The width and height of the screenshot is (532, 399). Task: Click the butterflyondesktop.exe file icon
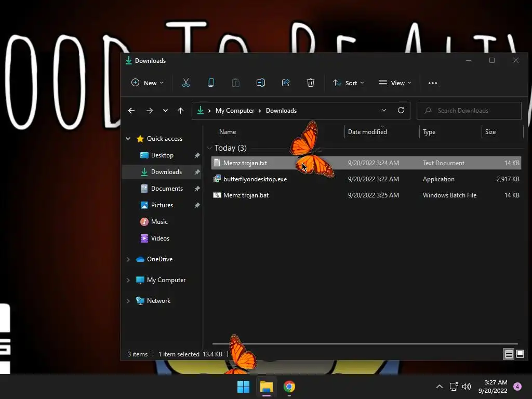pyautogui.click(x=217, y=179)
